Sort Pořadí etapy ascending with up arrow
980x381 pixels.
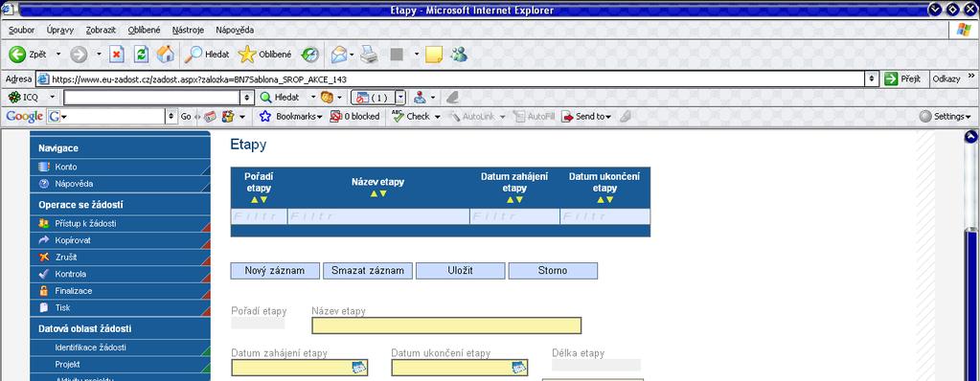pyautogui.click(x=255, y=200)
